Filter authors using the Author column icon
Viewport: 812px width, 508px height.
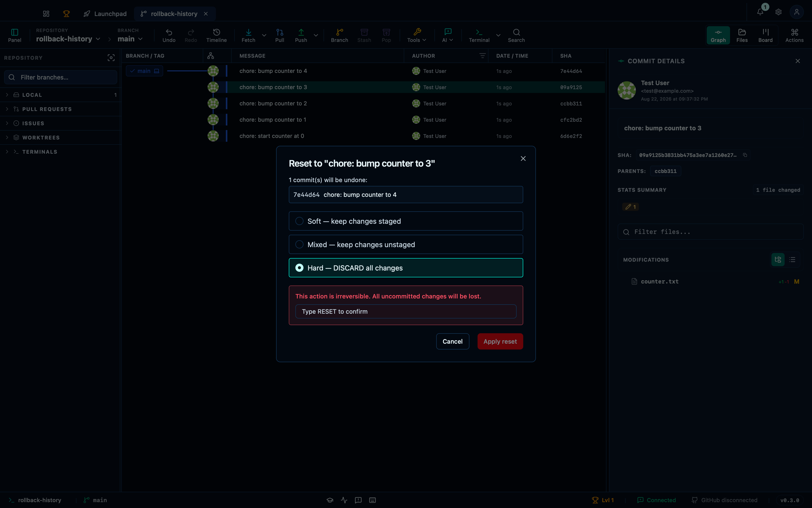coord(482,56)
